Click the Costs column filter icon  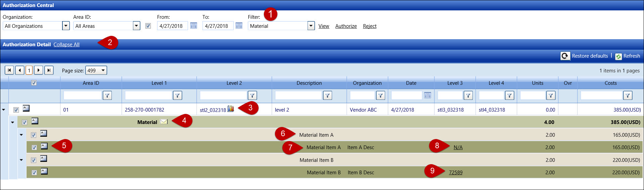[628, 96]
